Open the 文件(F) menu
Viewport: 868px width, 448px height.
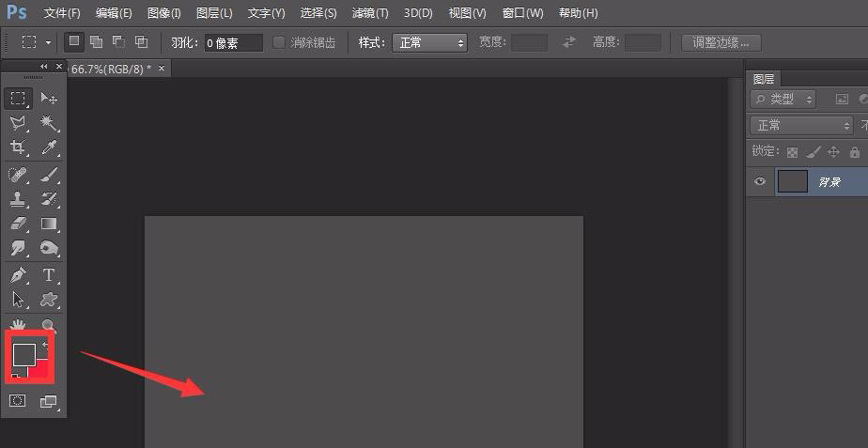point(62,13)
